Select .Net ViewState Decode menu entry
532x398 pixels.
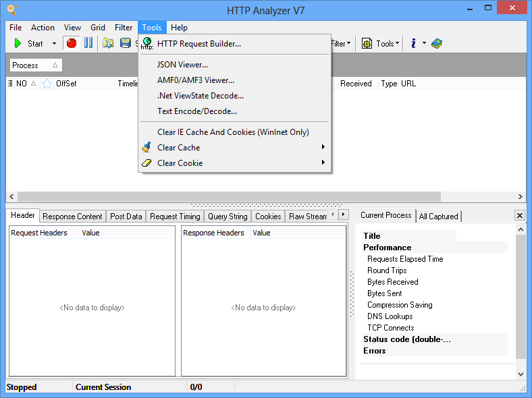234,96
